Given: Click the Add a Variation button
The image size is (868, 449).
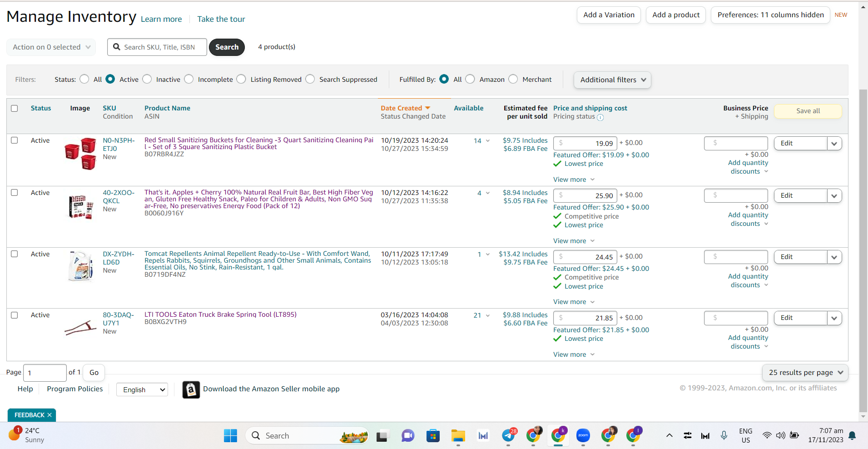Looking at the screenshot, I should coord(609,15).
